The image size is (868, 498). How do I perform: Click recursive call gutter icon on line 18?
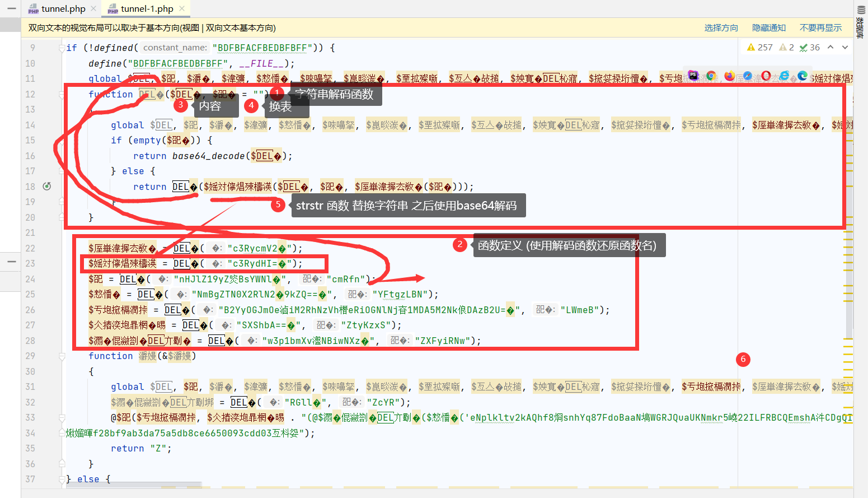[47, 187]
